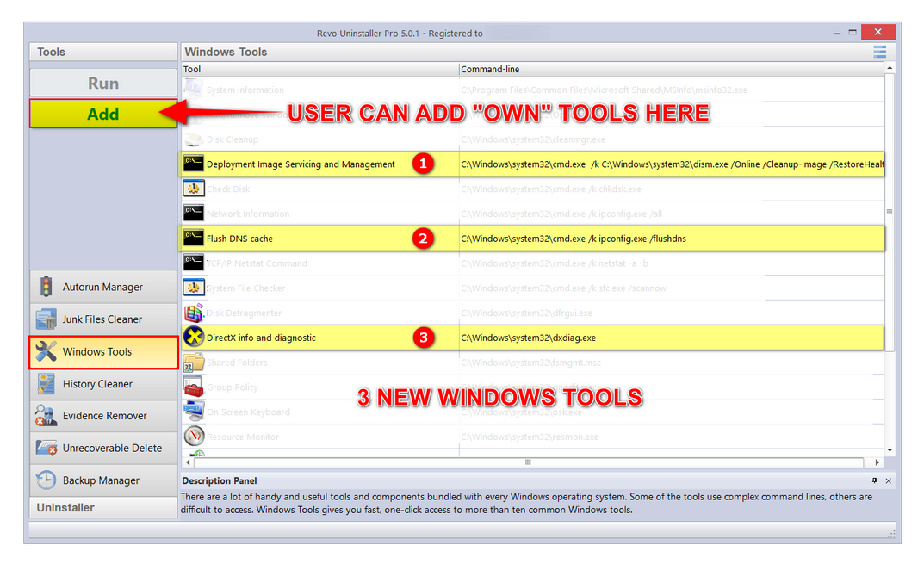
Task: Select DirectX info and diagnostic row
Action: 531,338
